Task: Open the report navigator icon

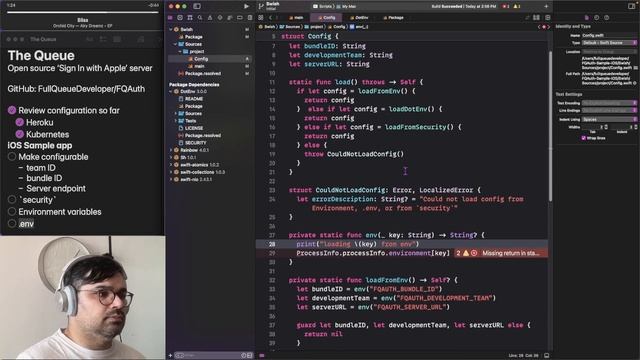Action: pos(250,18)
